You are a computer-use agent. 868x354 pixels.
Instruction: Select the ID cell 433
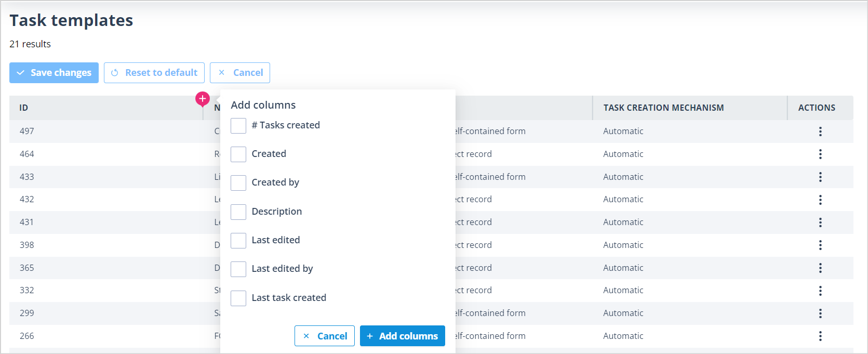pos(27,177)
